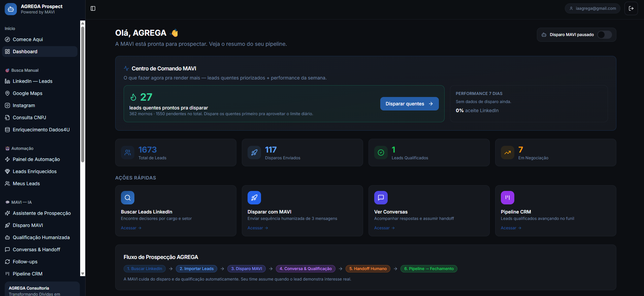Click the AGREGA Consultoria footer card
This screenshot has height=296, width=644.
point(42,289)
